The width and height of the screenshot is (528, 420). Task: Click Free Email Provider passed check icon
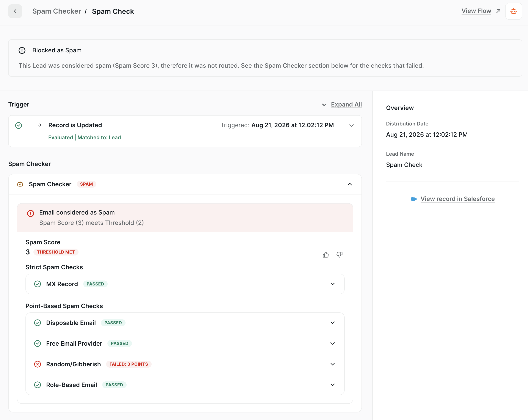click(38, 344)
